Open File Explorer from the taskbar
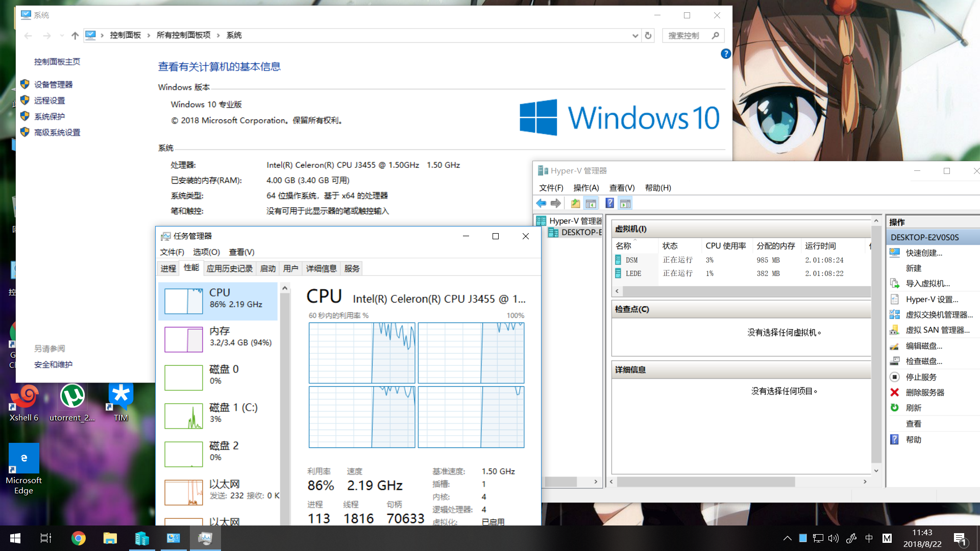980x551 pixels. (110, 538)
